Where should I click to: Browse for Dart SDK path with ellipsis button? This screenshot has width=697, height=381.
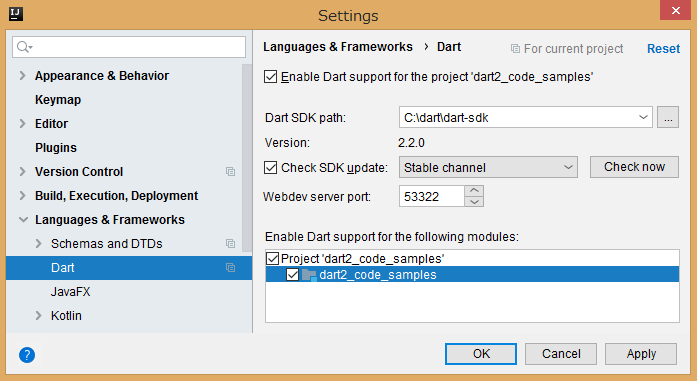pyautogui.click(x=668, y=117)
